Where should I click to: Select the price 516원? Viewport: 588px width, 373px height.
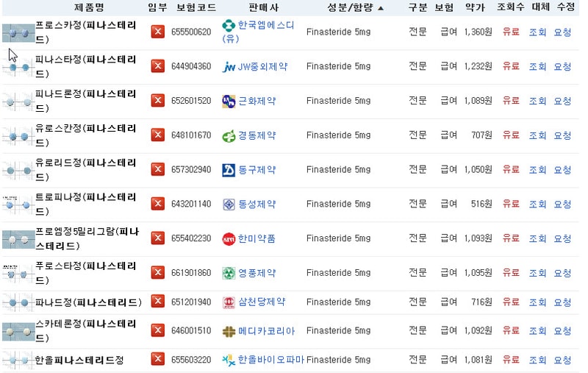tap(481, 204)
